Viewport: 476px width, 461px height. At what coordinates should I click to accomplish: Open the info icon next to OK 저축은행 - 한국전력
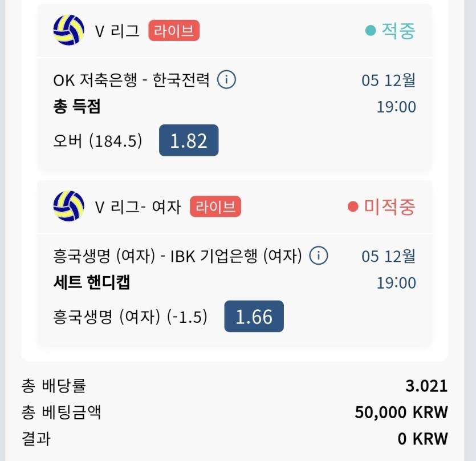[x=227, y=80]
